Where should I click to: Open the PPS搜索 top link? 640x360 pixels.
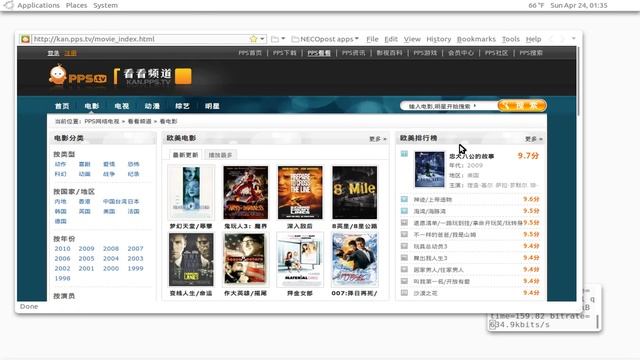(531, 53)
